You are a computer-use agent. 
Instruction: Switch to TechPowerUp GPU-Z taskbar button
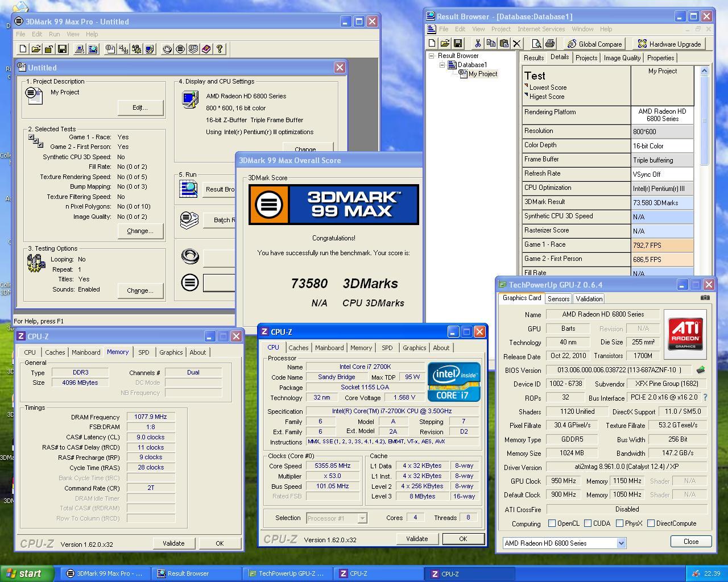[287, 573]
